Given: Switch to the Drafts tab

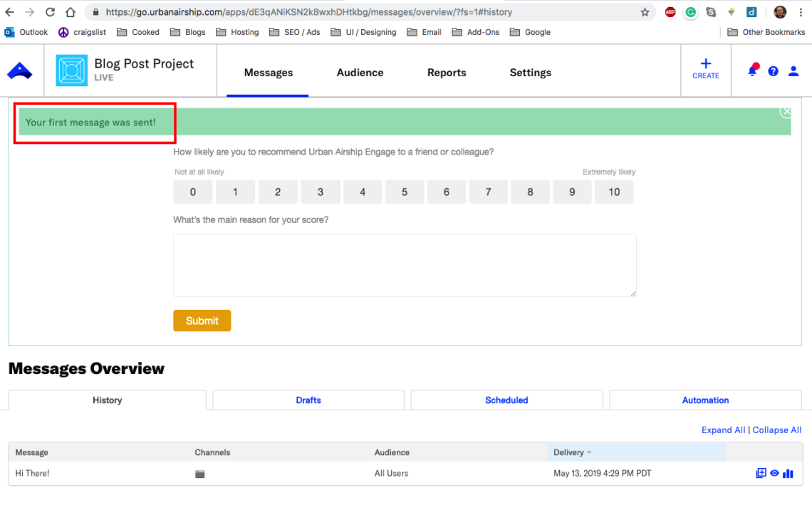Looking at the screenshot, I should click(x=308, y=400).
